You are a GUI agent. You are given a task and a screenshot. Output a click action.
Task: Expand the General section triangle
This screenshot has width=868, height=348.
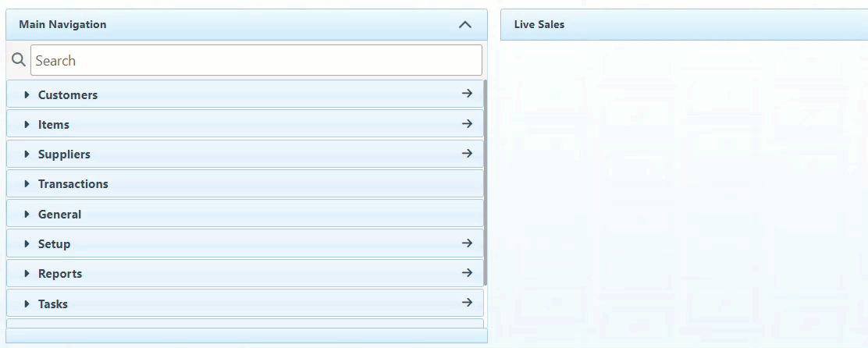click(x=27, y=214)
